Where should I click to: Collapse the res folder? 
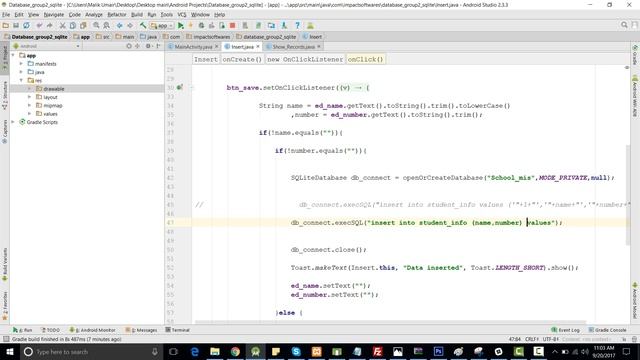[x=21, y=80]
